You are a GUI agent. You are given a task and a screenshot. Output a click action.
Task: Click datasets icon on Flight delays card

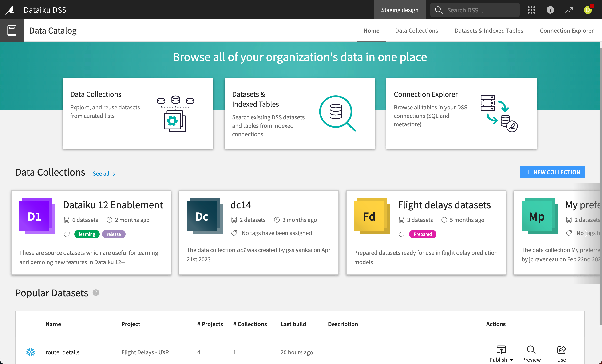tap(401, 220)
